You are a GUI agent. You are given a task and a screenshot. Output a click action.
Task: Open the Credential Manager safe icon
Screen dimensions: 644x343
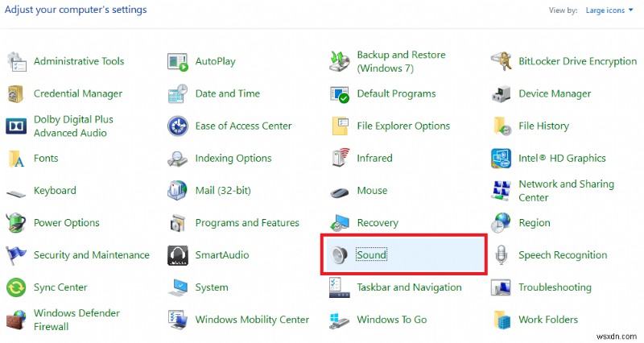point(16,94)
